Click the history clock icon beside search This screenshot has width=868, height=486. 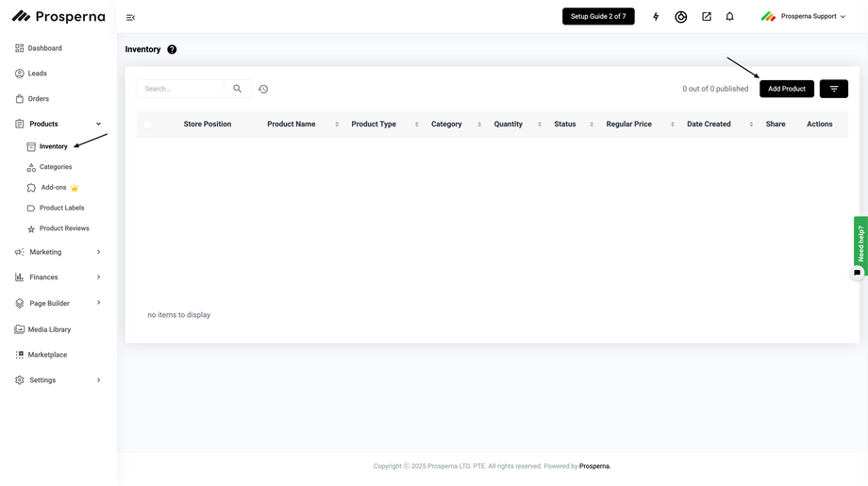tap(263, 89)
